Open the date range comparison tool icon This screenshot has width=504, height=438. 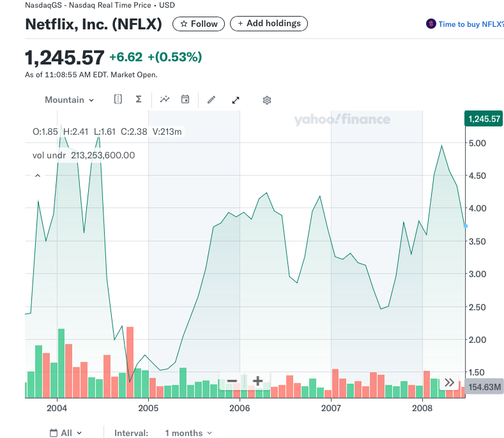pos(118,100)
